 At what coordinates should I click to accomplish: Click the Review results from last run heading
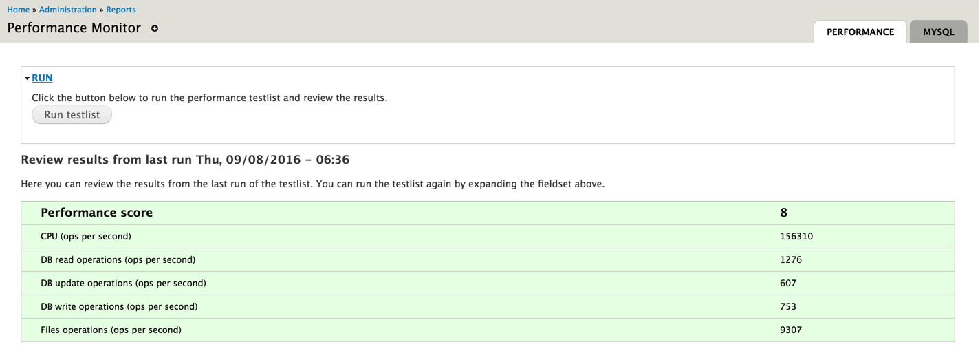185,160
